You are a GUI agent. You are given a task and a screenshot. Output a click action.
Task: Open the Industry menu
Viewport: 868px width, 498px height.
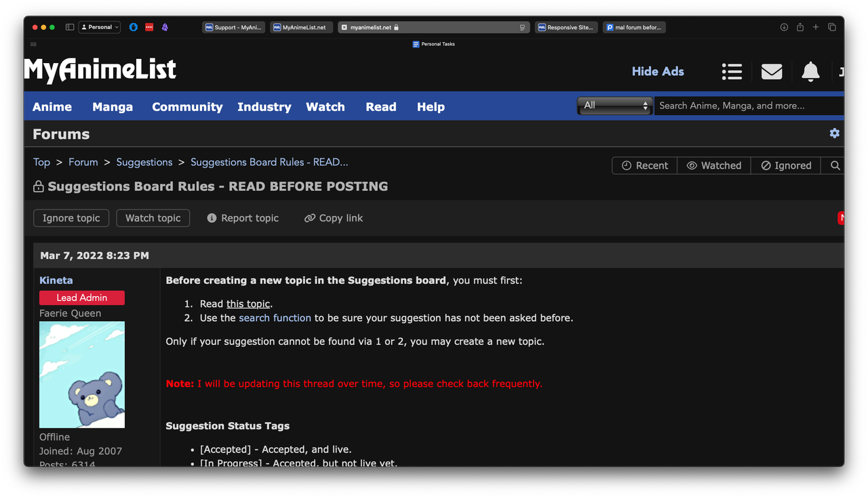tap(264, 107)
